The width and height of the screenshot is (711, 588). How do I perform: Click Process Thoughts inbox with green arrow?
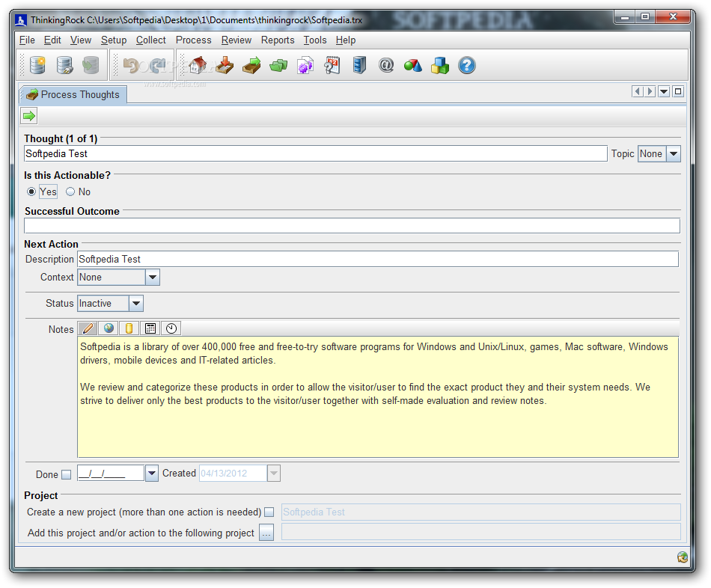(x=251, y=65)
